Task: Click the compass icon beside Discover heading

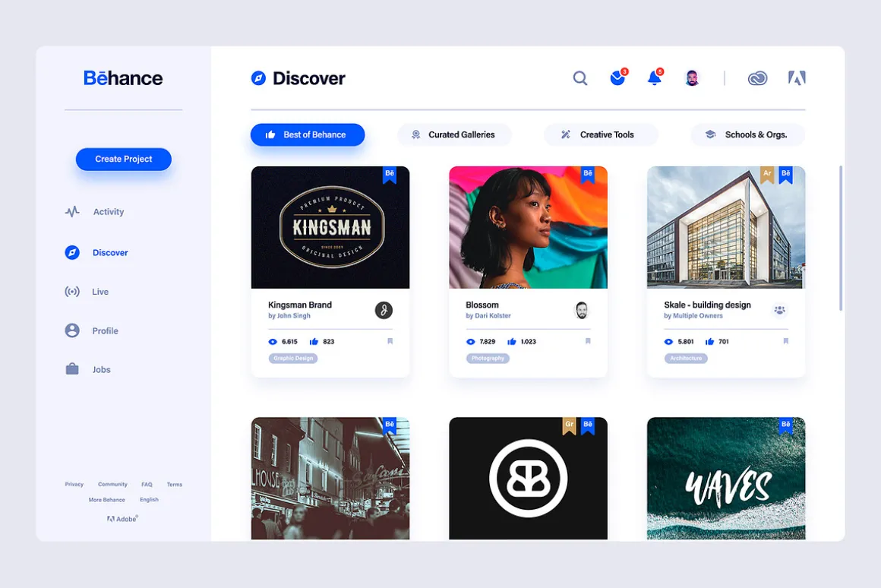Action: 258,78
